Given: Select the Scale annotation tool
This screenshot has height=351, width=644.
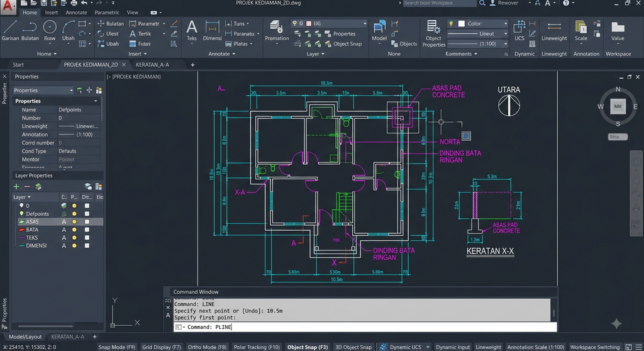Looking at the screenshot, I should pyautogui.click(x=580, y=31).
